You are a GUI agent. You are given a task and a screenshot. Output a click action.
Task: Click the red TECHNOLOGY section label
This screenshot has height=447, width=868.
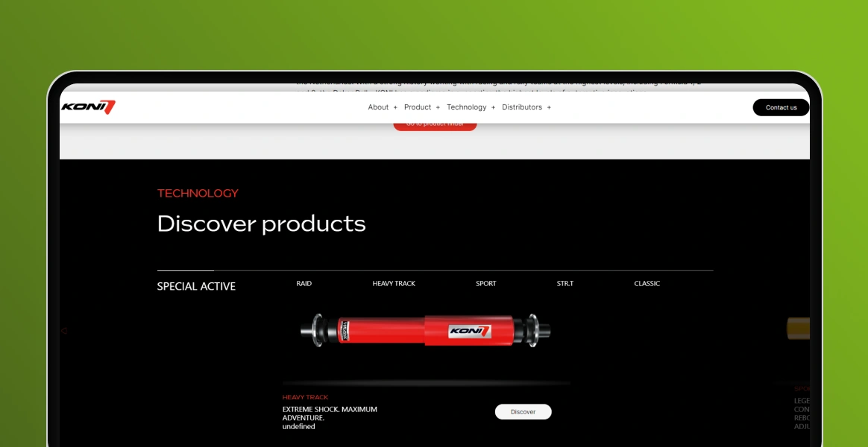point(198,193)
